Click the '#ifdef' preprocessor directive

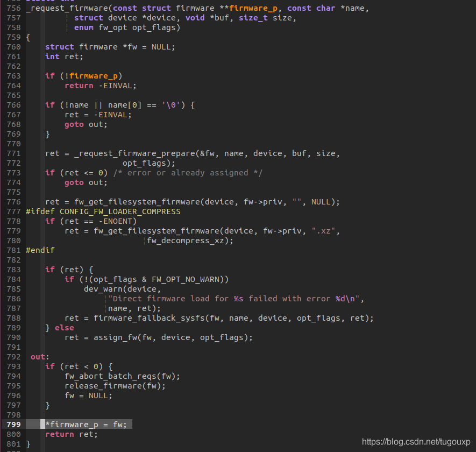[40, 211]
